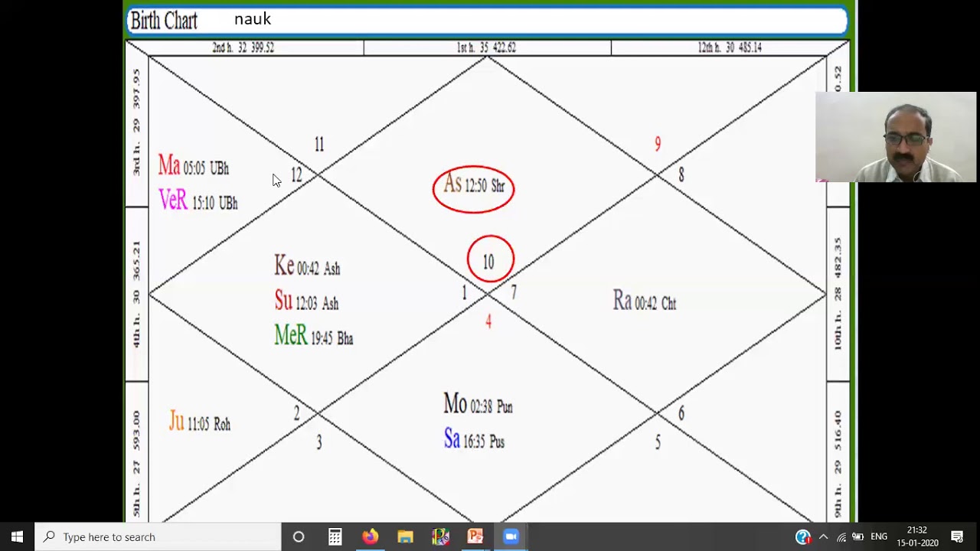Click the circled house number 10

pos(490,260)
